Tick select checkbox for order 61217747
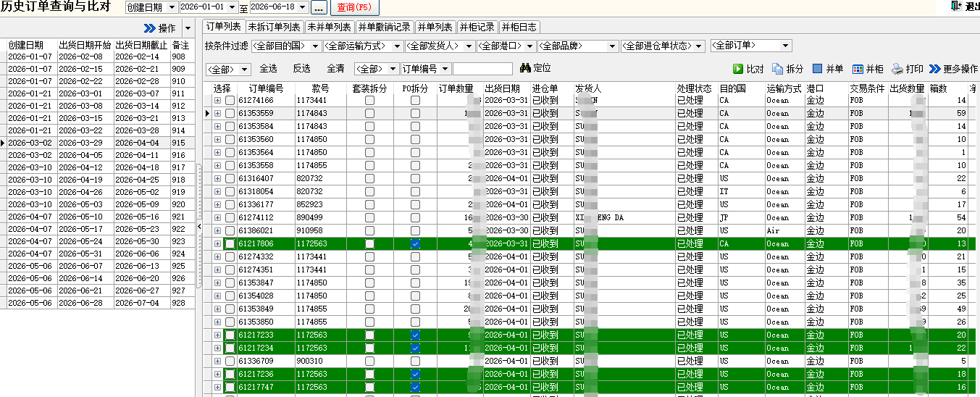This screenshot has height=397, width=980. 230,388
